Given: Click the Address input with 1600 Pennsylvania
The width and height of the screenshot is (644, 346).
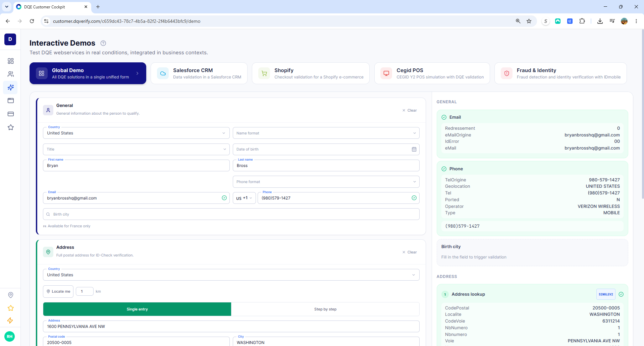Looking at the screenshot, I should 231,327.
